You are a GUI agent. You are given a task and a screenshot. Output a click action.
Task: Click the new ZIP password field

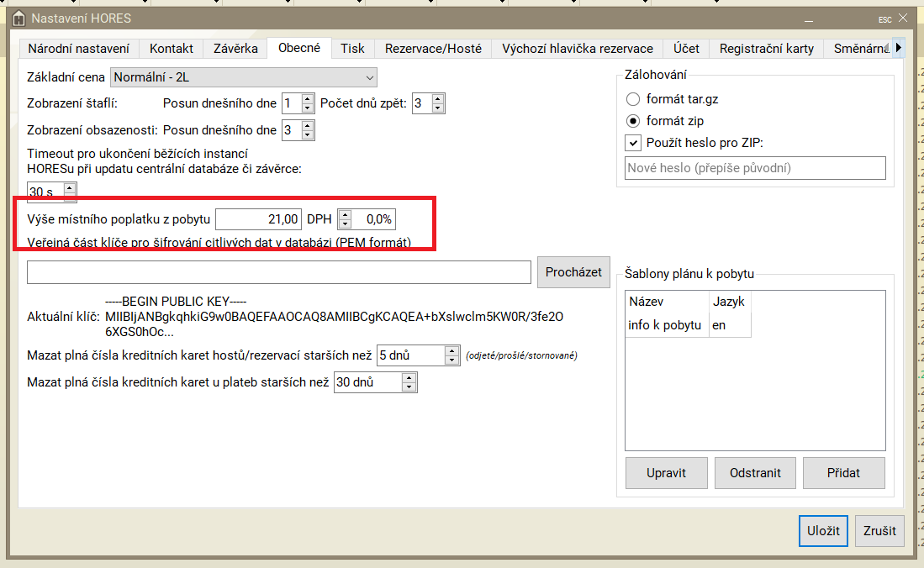[x=755, y=168]
